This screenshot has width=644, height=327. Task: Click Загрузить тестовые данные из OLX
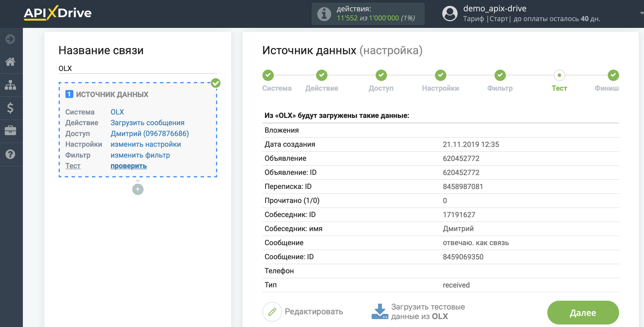(428, 312)
